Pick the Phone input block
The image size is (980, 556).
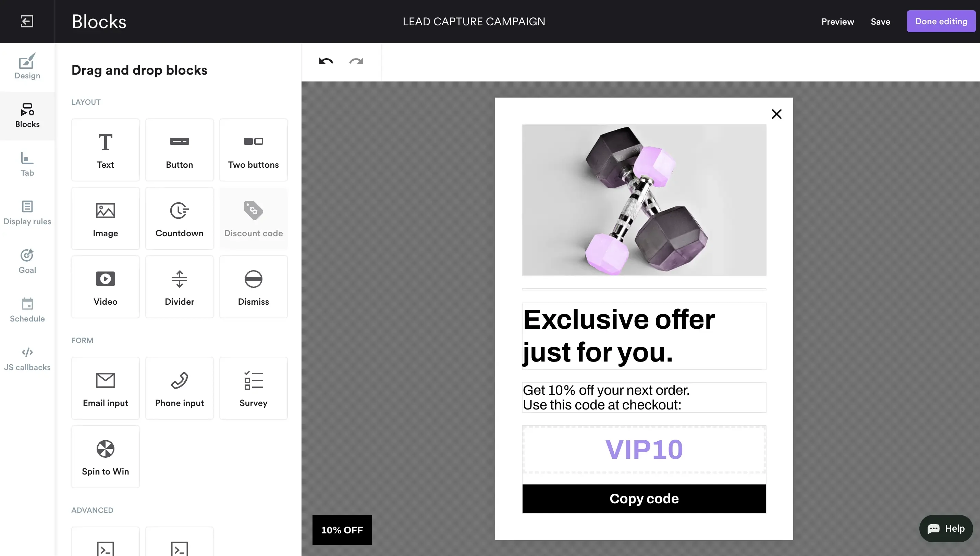[x=179, y=388]
